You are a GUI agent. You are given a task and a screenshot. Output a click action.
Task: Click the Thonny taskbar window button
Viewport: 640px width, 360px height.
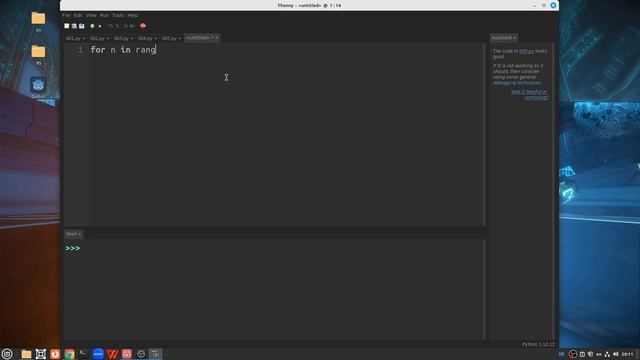156,354
